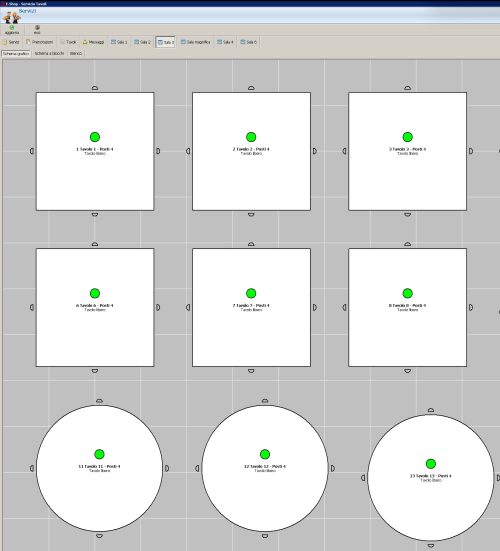Click the green status dot on Tavolo 11
Screen dimensions: 500x551
[x=99, y=454]
